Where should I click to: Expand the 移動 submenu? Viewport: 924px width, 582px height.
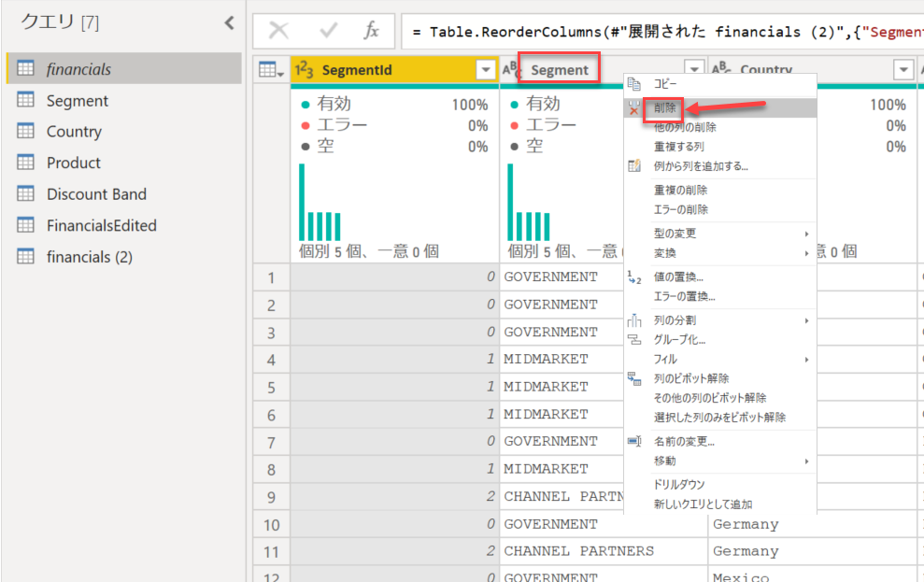pyautogui.click(x=720, y=461)
